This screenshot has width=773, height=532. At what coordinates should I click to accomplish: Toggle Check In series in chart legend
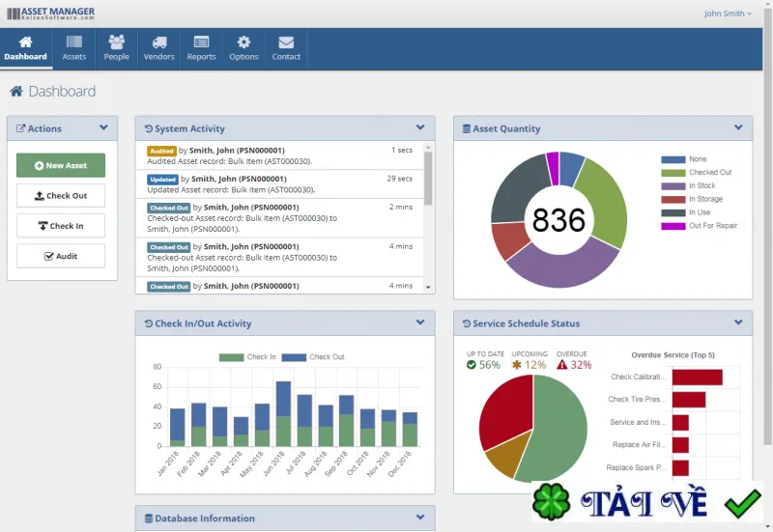[247, 357]
